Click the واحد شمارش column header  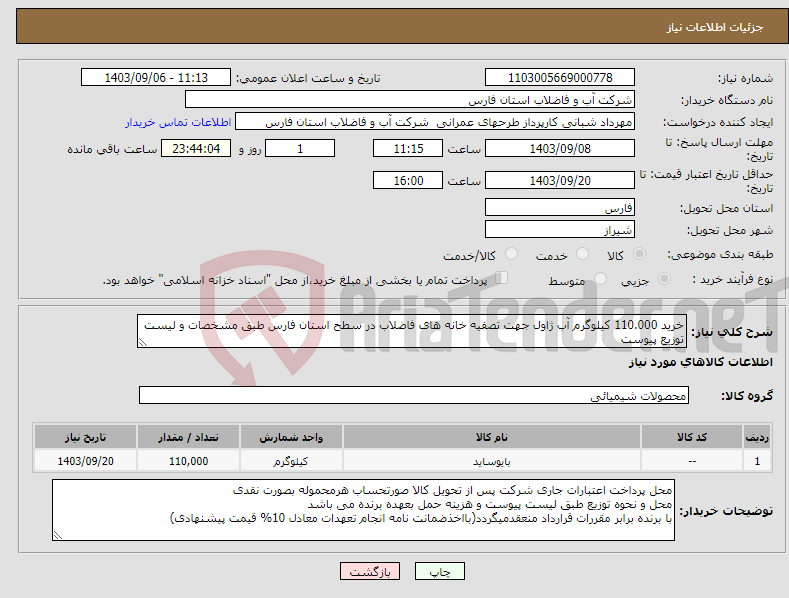pos(291,437)
